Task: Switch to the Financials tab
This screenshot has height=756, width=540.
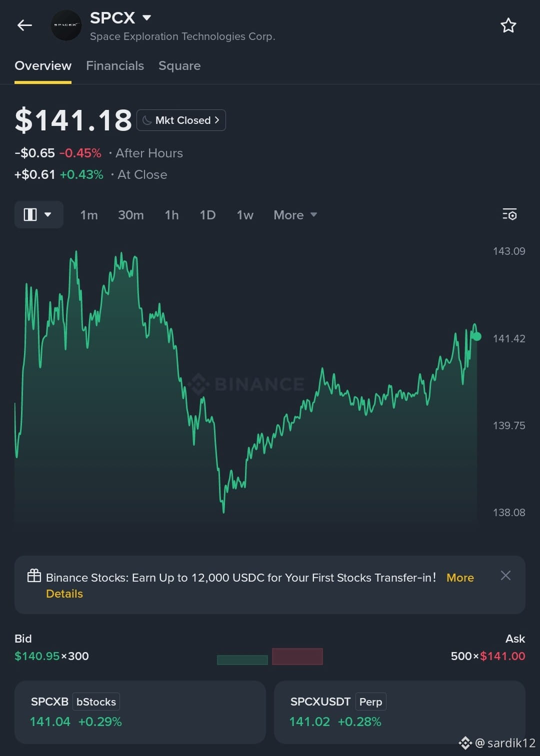Action: point(115,65)
